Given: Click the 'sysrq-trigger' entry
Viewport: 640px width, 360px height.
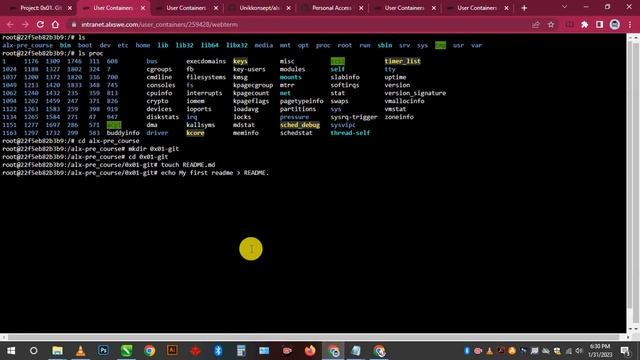Looking at the screenshot, I should pos(354,117).
